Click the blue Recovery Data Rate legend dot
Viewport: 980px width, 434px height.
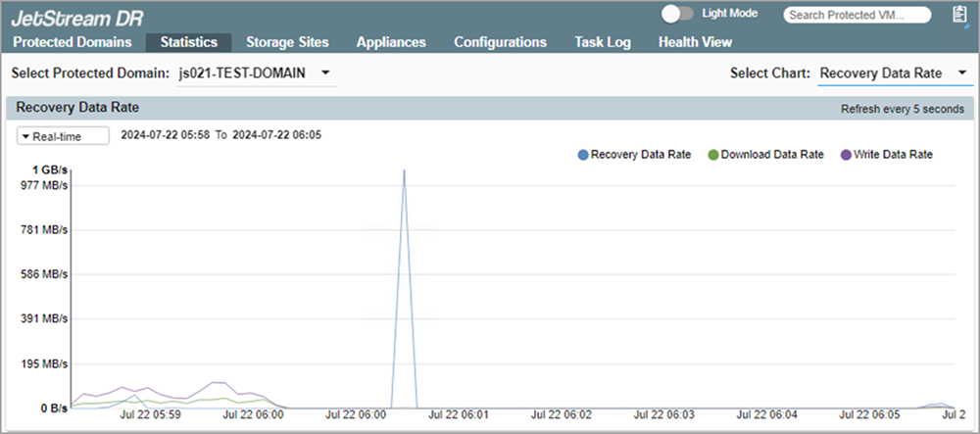coord(583,155)
